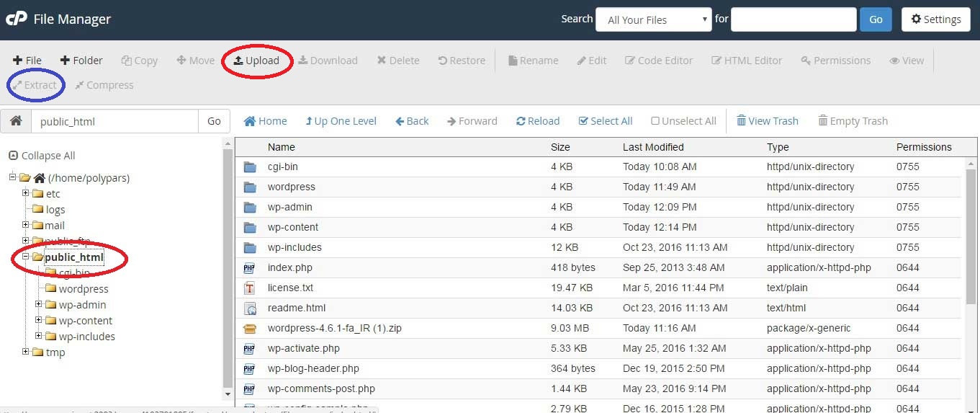The image size is (980, 413).
Task: Collapse the /home/polypars root node
Action: (x=12, y=177)
